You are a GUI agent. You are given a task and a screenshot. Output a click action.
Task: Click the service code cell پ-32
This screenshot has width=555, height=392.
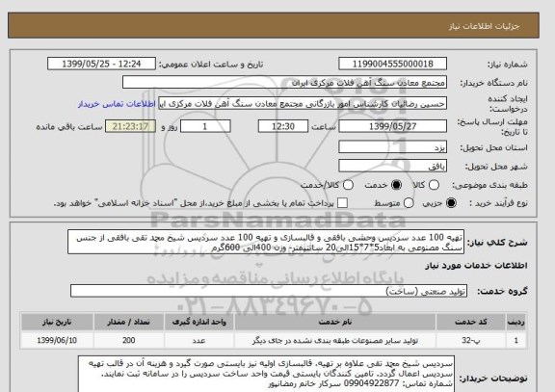[x=471, y=340]
